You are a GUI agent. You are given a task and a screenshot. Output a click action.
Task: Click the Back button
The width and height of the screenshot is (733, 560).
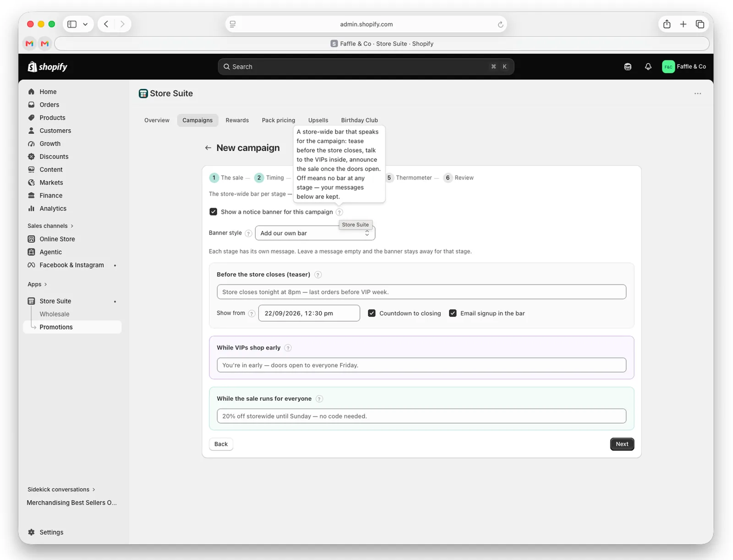[x=221, y=444]
